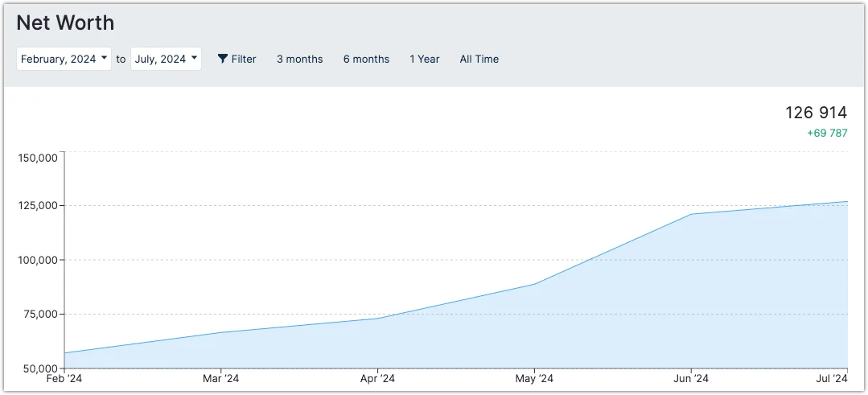Image resolution: width=868 pixels, height=395 pixels.
Task: Click the 150,000 y-axis label
Action: point(37,157)
